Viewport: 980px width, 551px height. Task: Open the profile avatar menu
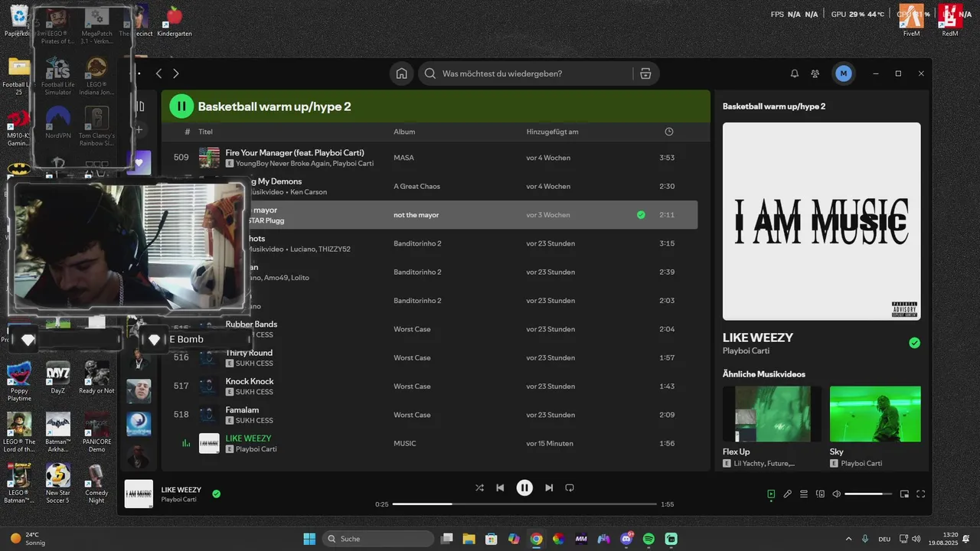844,73
